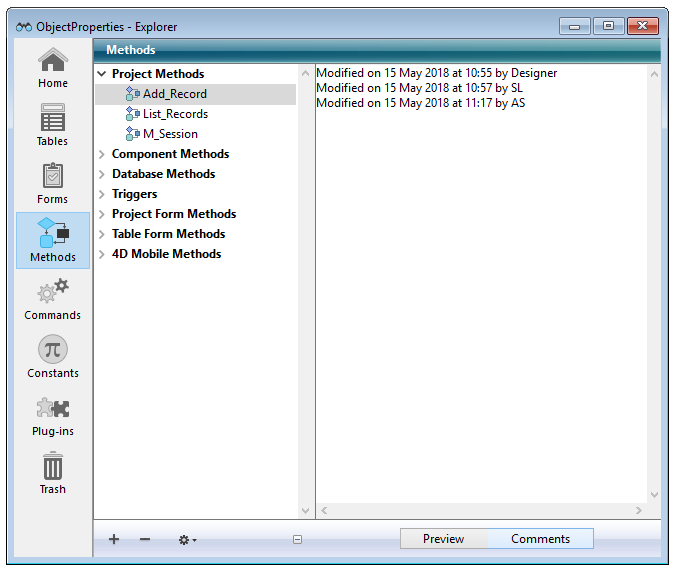Minimize the Explorer window
The width and height of the screenshot is (676, 573).
[x=575, y=26]
